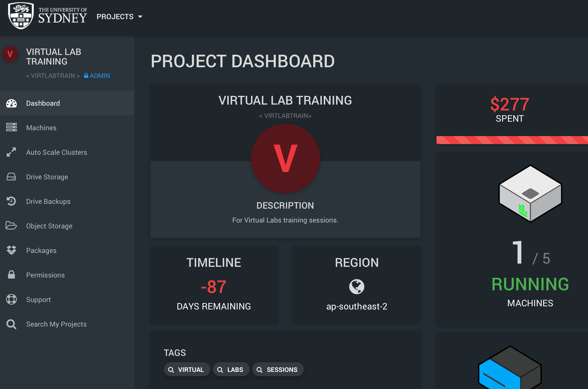Click the University of Sydney crest logo
This screenshot has height=389, width=588.
(21, 16)
